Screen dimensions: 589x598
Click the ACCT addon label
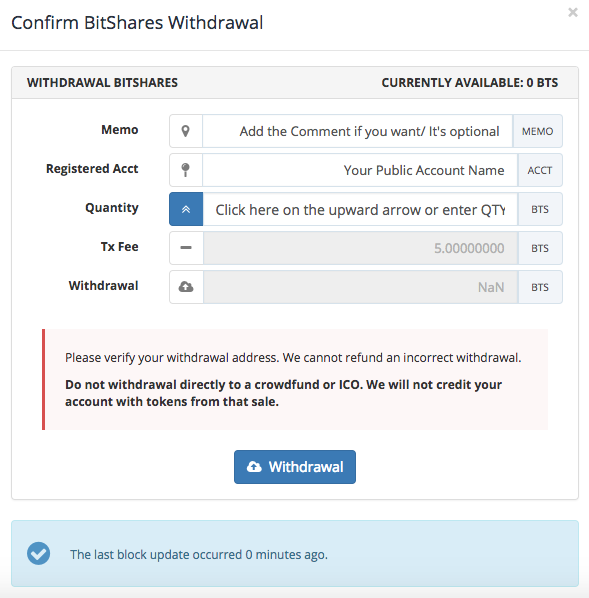540,170
